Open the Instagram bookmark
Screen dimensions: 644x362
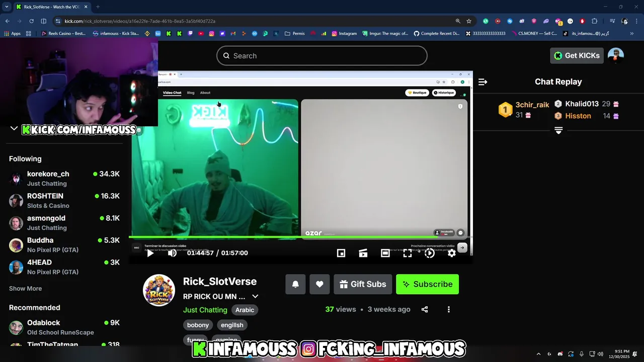pos(344,34)
